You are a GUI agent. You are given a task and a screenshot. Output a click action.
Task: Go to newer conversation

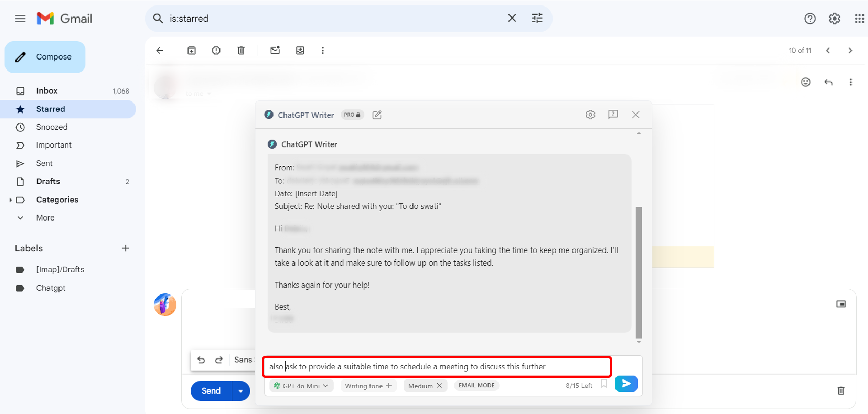[x=828, y=51]
